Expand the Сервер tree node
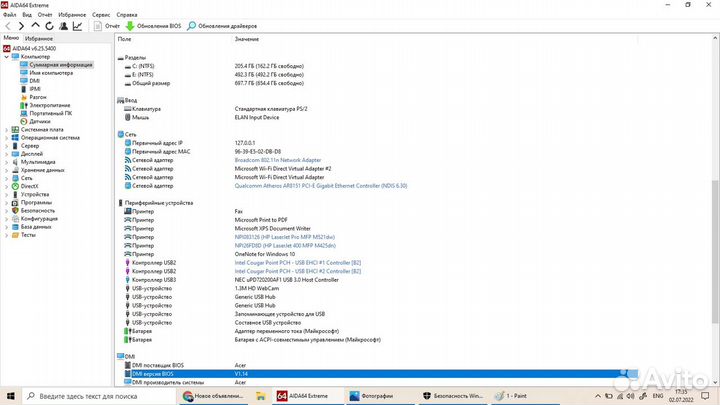Viewport: 720px width, 405px height. [6, 146]
